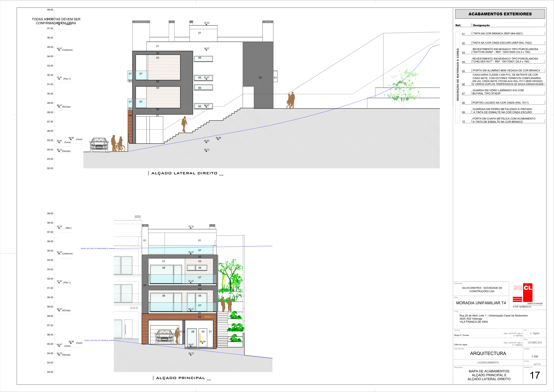This screenshot has height=392, width=554.
Task: Click the ACABAMENTOS EXTERIORES legend title
Action: pos(500,14)
